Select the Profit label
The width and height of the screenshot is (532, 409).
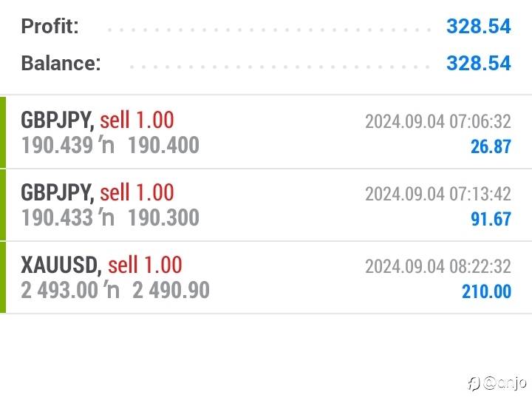coord(50,27)
